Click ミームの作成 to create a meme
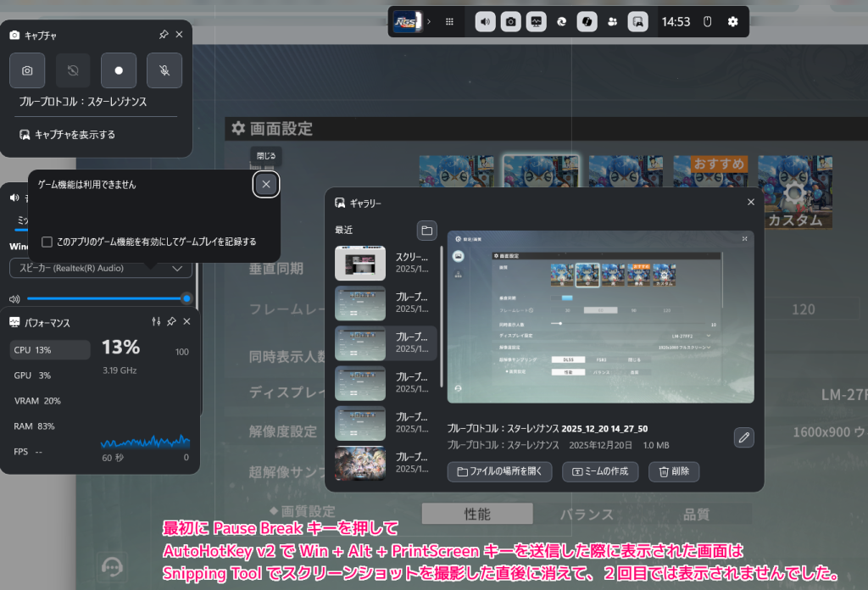The height and width of the screenshot is (590, 868). coord(600,471)
